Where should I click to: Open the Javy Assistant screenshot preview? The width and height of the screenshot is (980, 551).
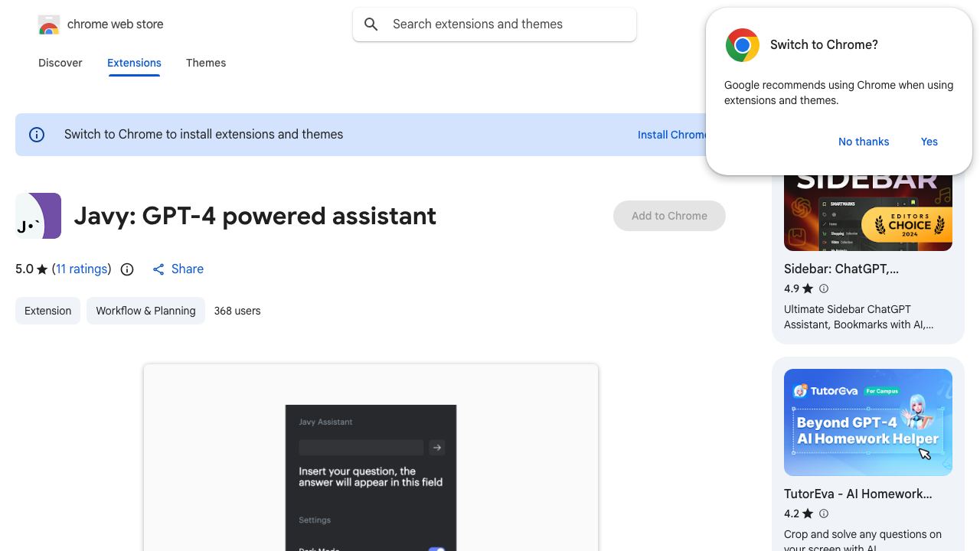(x=371, y=458)
